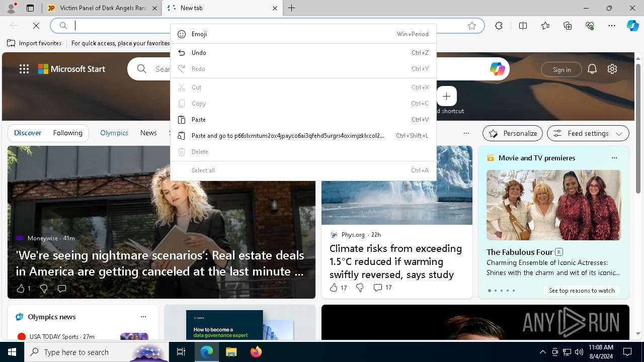This screenshot has height=362, width=644.
Task: Open the Collections icon
Action: tap(568, 26)
